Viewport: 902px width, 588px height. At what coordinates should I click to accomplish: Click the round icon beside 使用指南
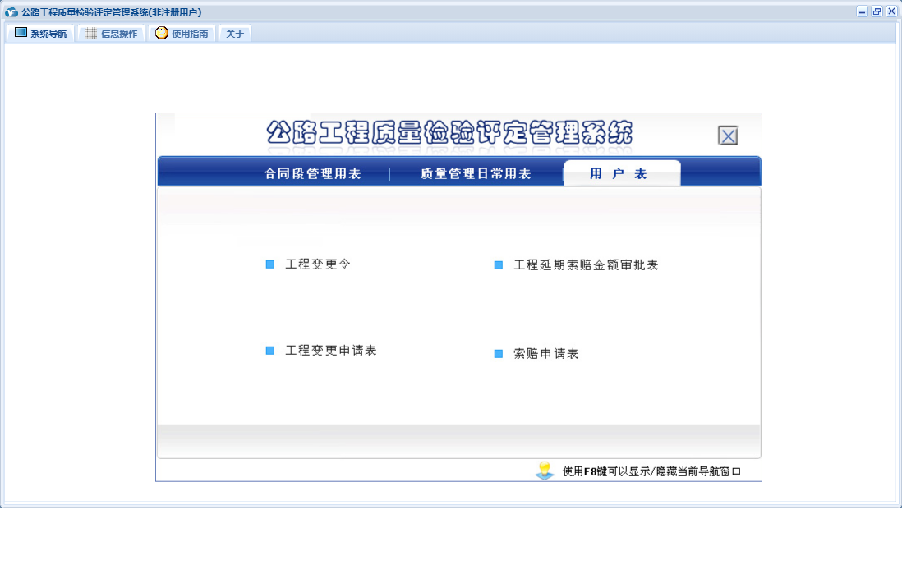(162, 33)
